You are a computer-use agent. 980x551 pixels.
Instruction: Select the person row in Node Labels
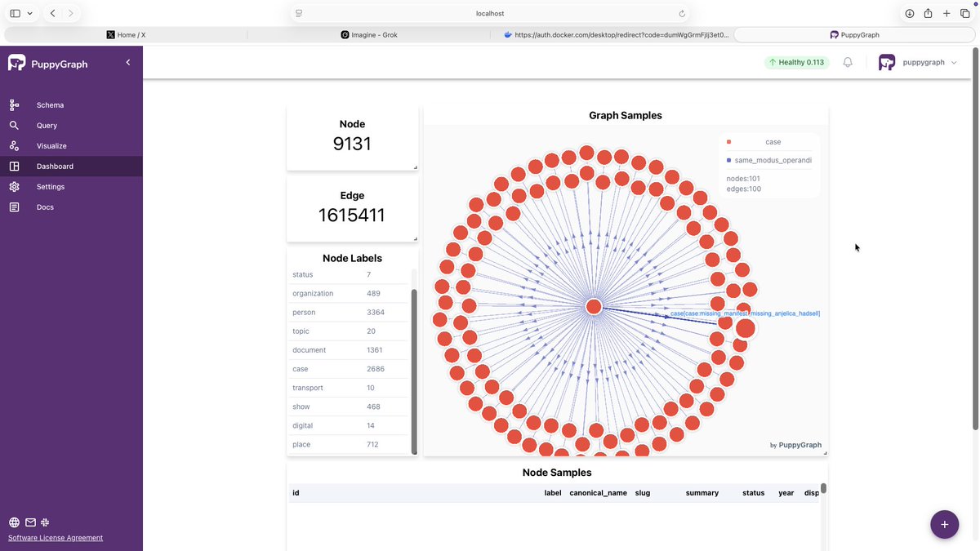349,313
